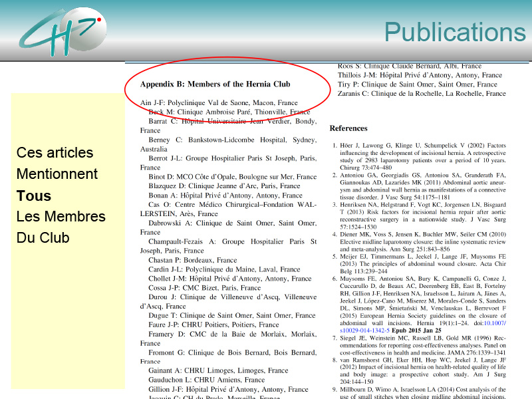Select reference 4 by Diener MK
532x399 pixels.
420,241
